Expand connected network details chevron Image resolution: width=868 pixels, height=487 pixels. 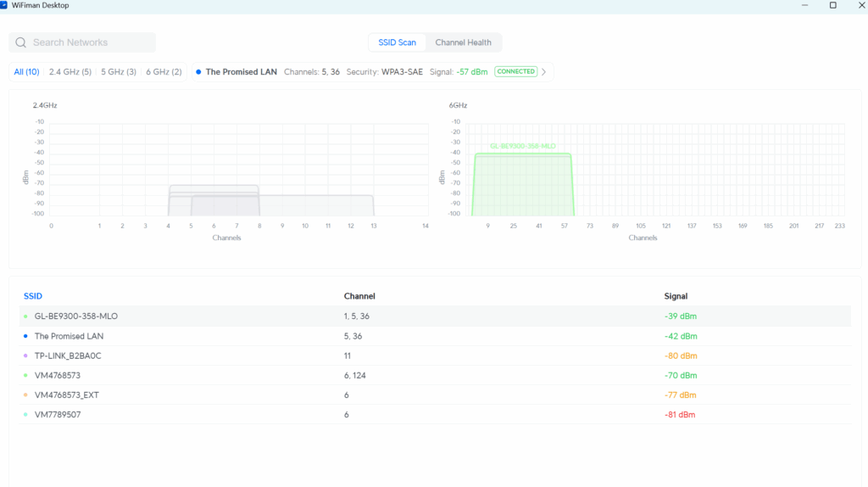[543, 72]
